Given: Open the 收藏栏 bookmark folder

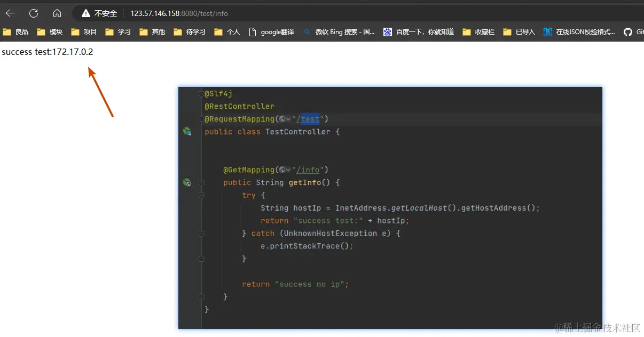Looking at the screenshot, I should (x=478, y=32).
